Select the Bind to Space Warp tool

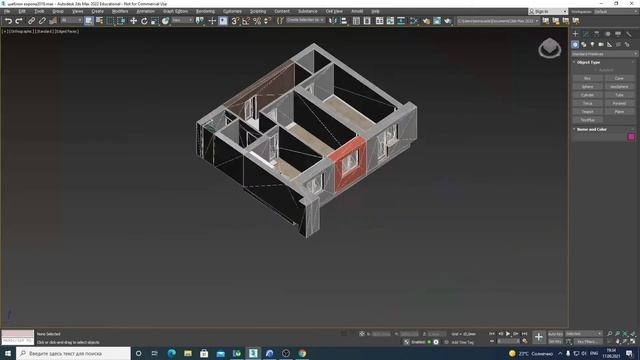[x=53, y=21]
